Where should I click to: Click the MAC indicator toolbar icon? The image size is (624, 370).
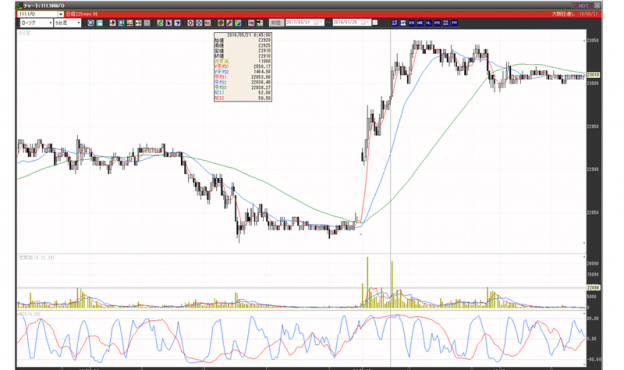(420, 23)
